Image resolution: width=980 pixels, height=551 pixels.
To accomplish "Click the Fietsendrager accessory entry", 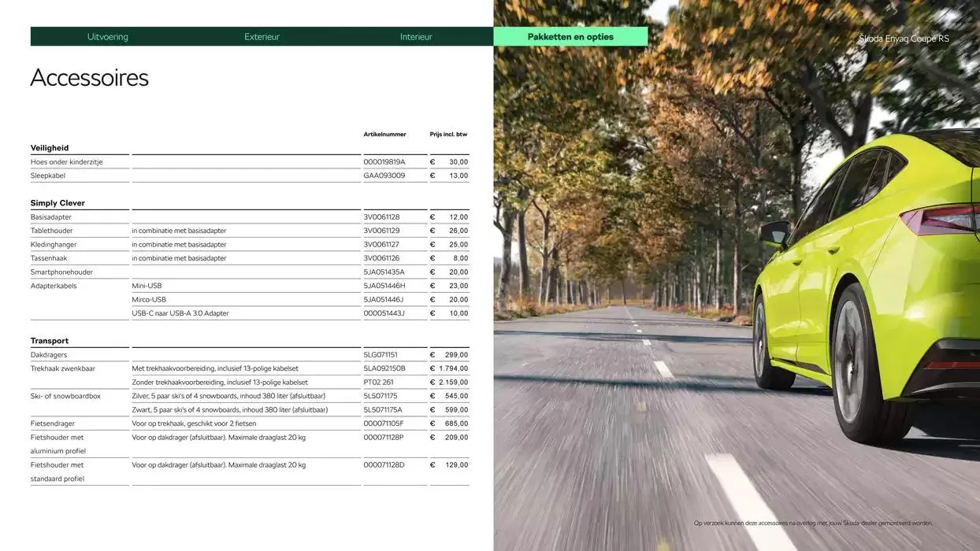I will (x=54, y=423).
